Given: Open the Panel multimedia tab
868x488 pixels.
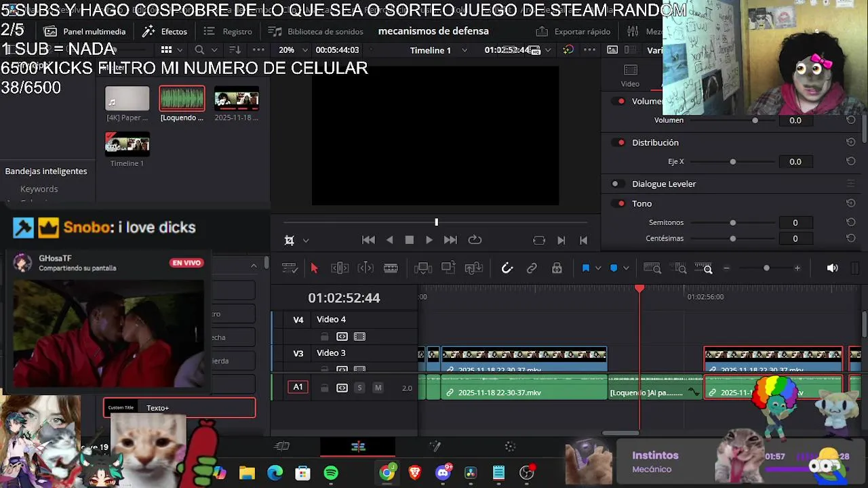Looking at the screenshot, I should coord(85,31).
